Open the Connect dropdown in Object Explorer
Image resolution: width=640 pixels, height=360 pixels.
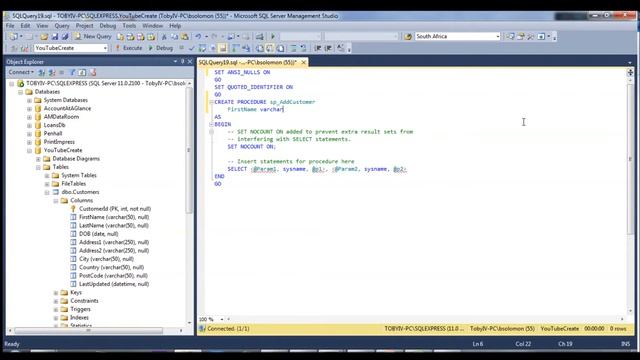coord(21,72)
